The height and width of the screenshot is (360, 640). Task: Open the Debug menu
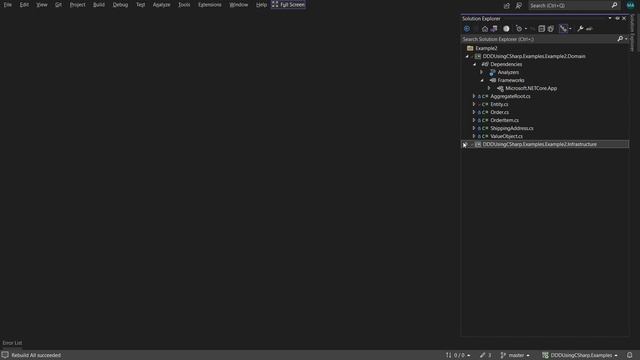(120, 5)
